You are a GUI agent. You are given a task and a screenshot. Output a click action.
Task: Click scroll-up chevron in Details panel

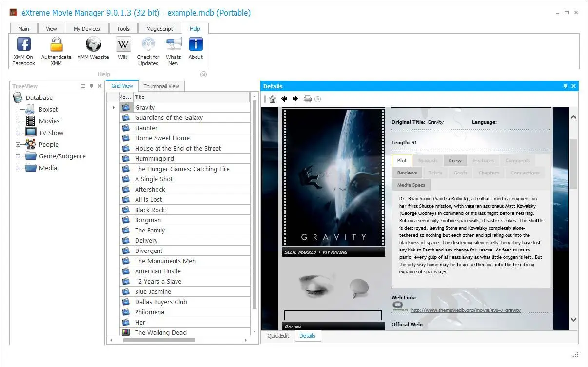(x=573, y=117)
